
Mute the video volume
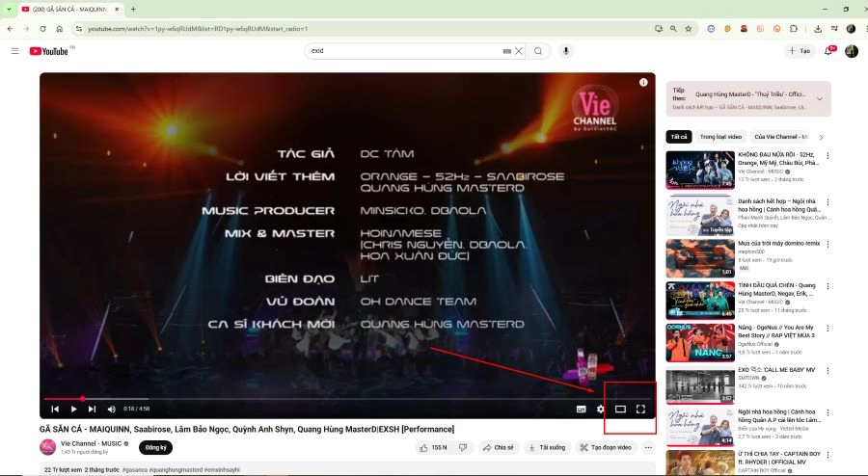(111, 410)
